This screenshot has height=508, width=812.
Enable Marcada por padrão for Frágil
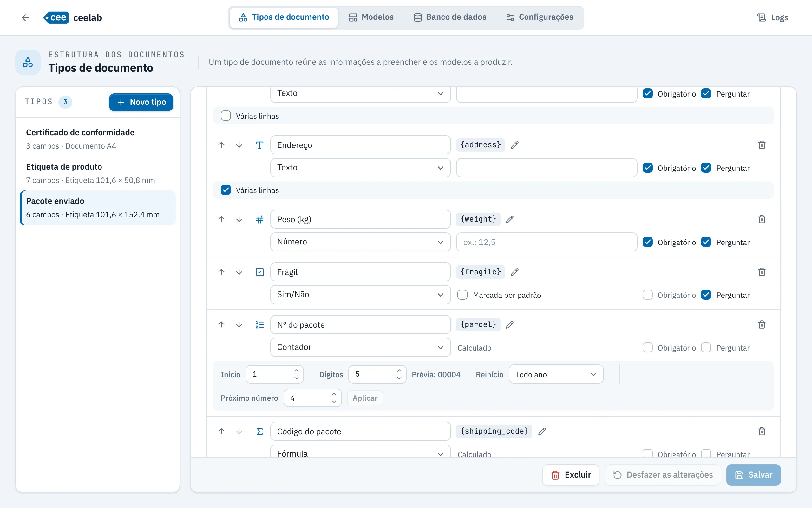[x=462, y=295]
